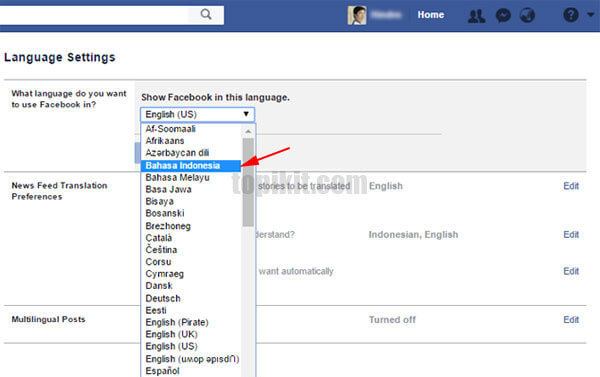600x377 pixels.
Task: Click the language list scroll up arrow
Action: point(248,131)
